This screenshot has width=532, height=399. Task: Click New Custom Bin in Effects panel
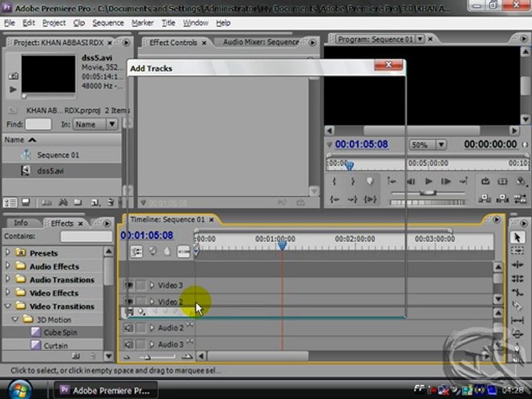pyautogui.click(x=76, y=356)
